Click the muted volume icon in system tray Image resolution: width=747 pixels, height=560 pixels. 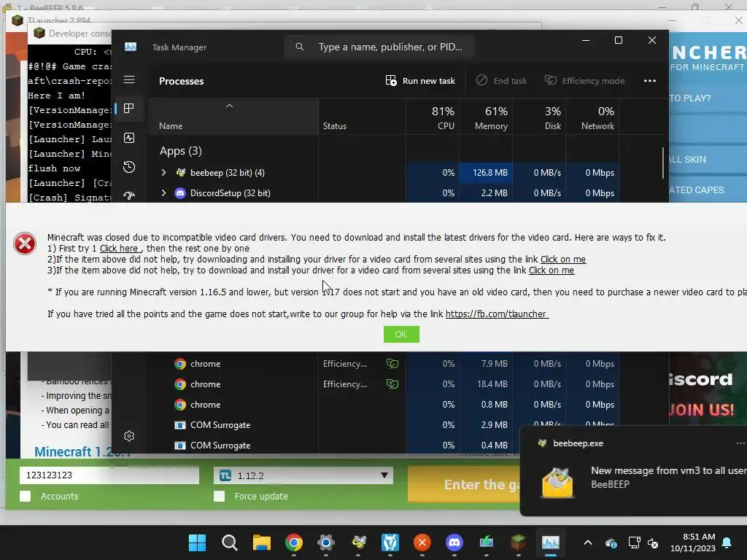coord(653,542)
